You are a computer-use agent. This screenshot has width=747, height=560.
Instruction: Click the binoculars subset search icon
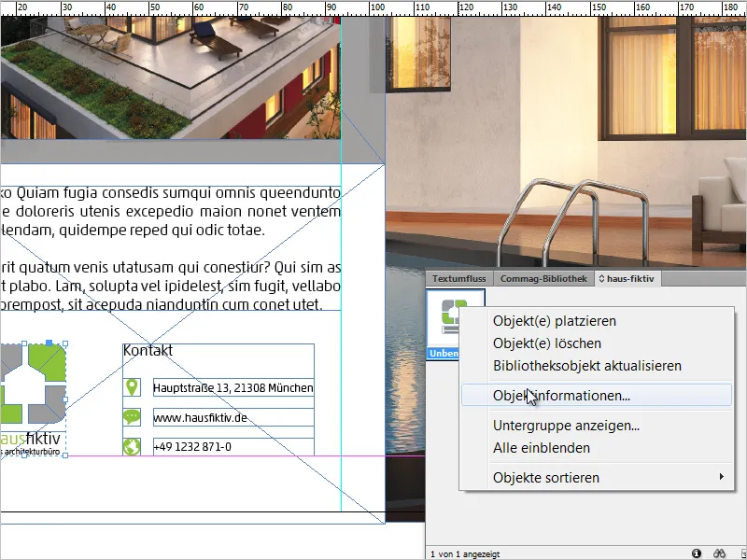[719, 553]
